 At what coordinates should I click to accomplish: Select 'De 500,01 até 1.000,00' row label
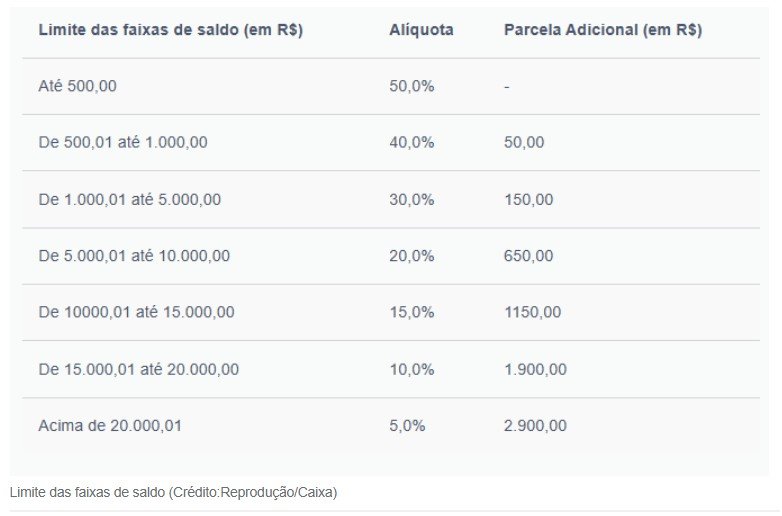(x=123, y=143)
